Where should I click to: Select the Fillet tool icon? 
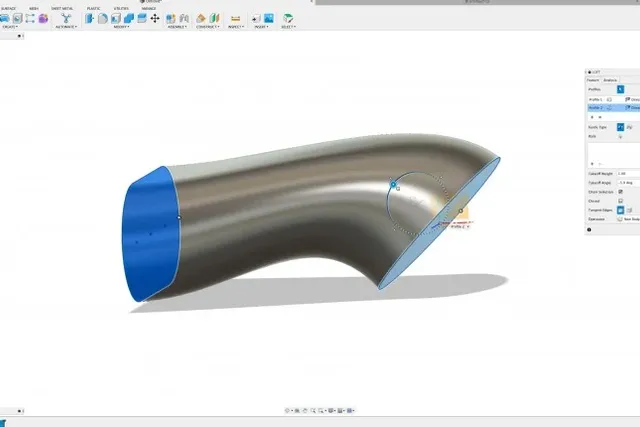(102, 18)
